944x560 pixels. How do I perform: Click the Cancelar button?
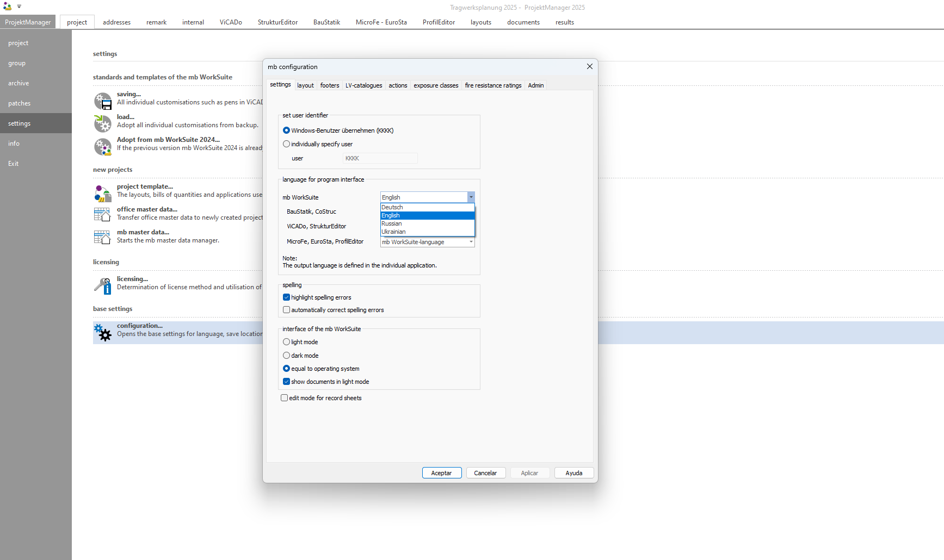tap(485, 473)
